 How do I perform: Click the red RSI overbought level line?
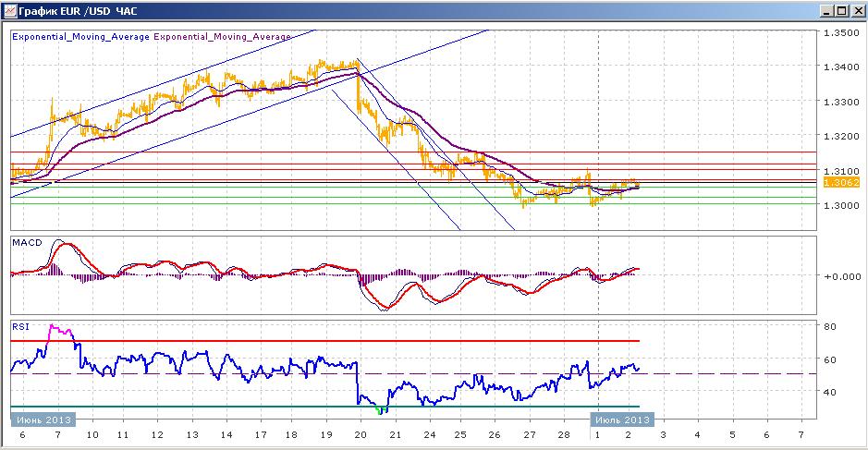click(325, 341)
